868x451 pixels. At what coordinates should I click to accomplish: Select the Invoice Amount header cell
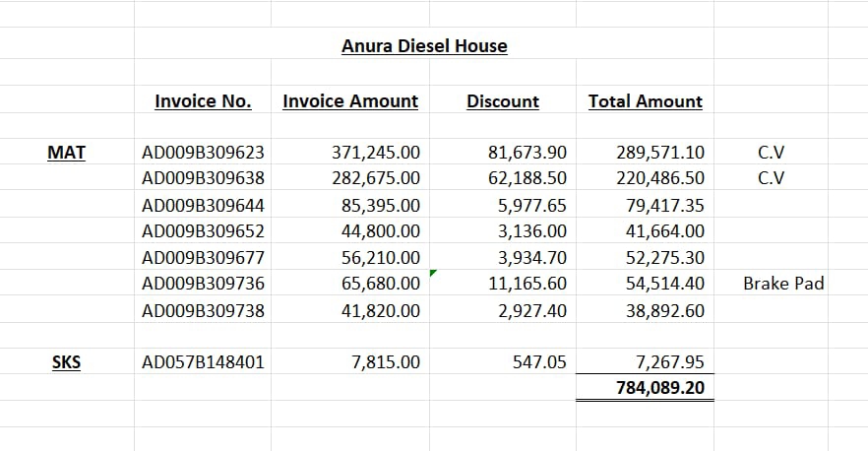click(350, 101)
